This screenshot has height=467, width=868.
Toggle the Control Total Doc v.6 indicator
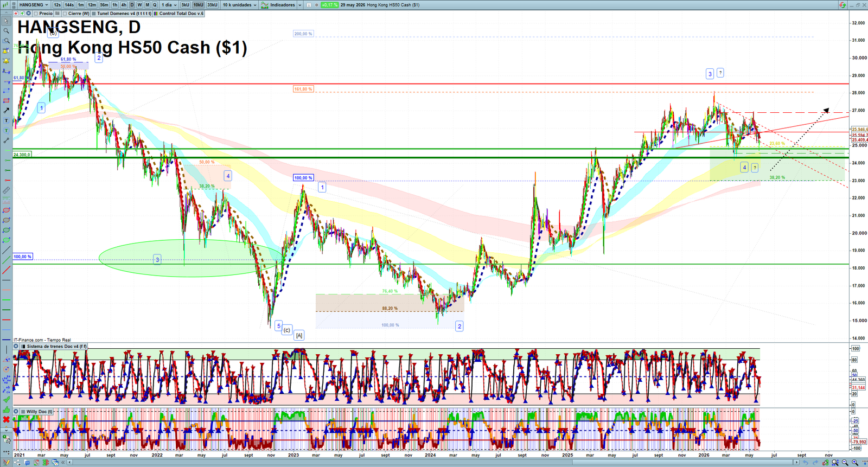coord(156,14)
